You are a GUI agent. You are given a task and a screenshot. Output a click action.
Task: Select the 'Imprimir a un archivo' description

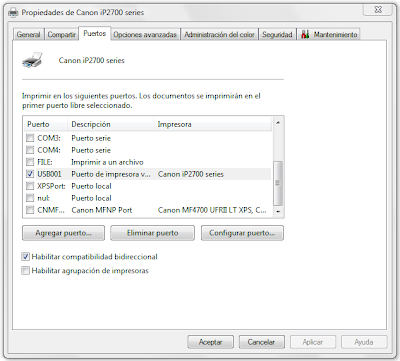[107, 162]
